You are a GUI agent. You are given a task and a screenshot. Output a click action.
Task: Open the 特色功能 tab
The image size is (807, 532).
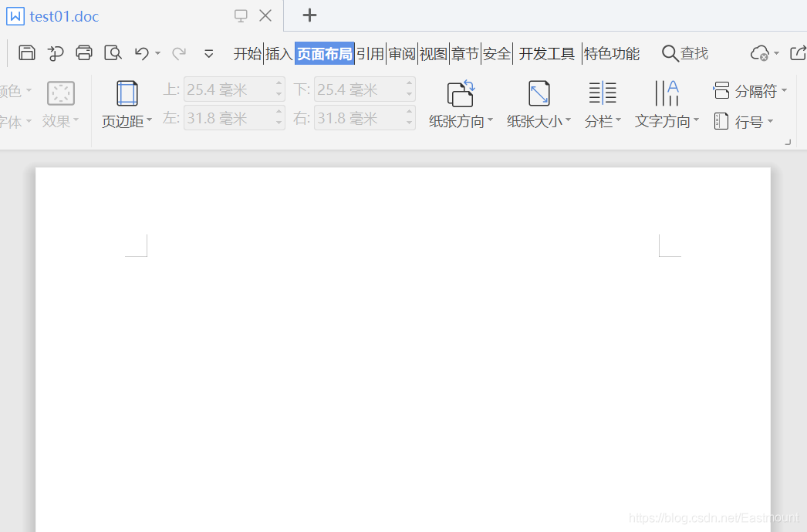point(612,53)
